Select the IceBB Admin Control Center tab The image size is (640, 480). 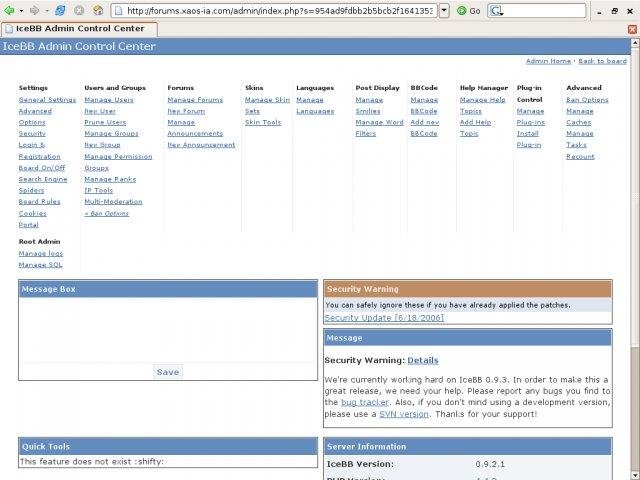[x=80, y=29]
